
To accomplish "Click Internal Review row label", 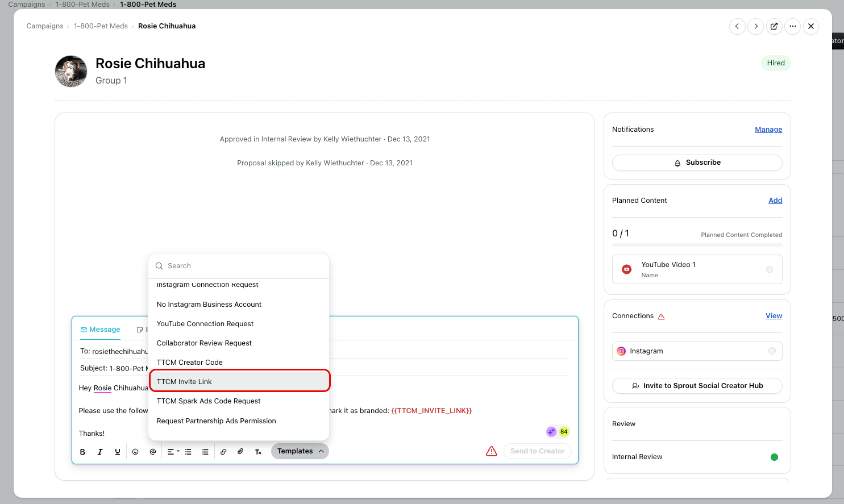I will pos(637,457).
